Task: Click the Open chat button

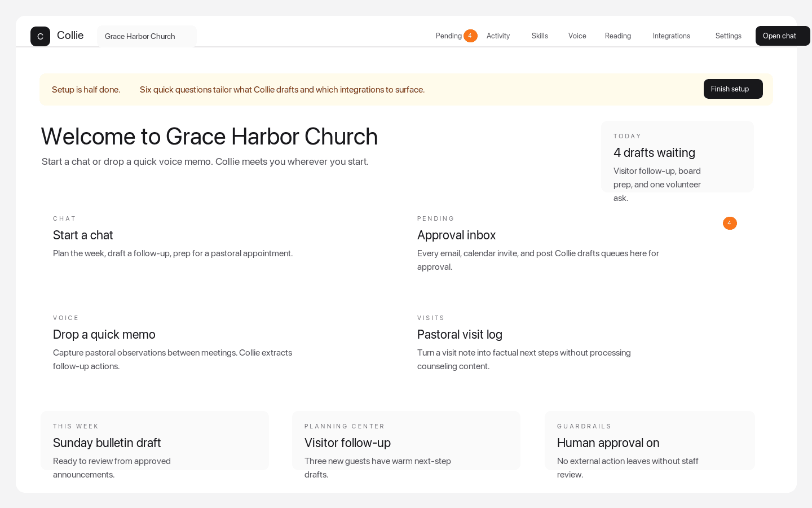Action: [x=783, y=36]
